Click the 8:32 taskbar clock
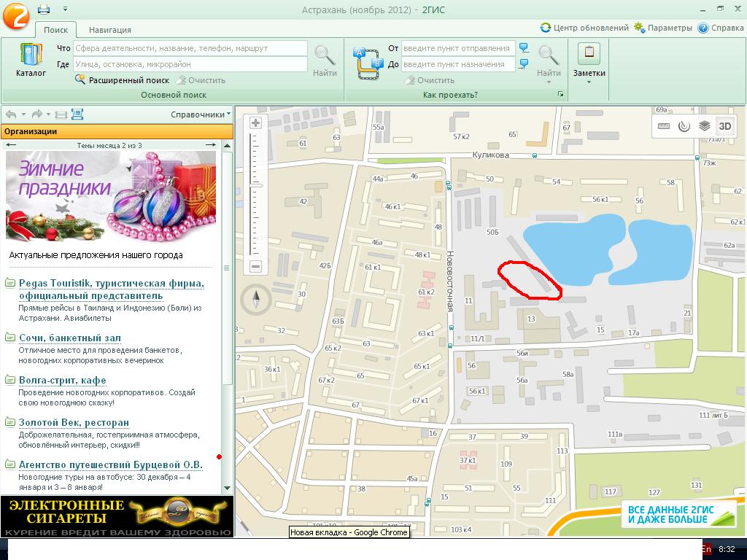Viewport: 747px width, 560px height. pyautogui.click(x=727, y=549)
